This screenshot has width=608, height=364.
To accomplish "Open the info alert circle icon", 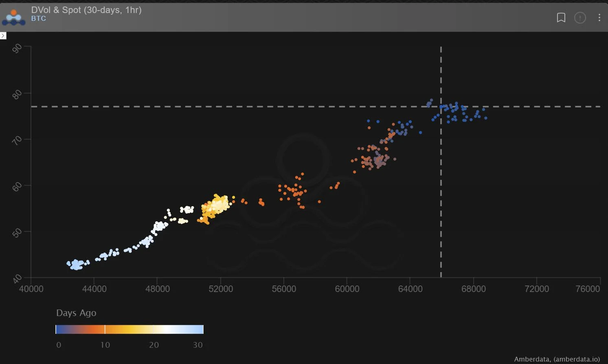I will pos(580,17).
